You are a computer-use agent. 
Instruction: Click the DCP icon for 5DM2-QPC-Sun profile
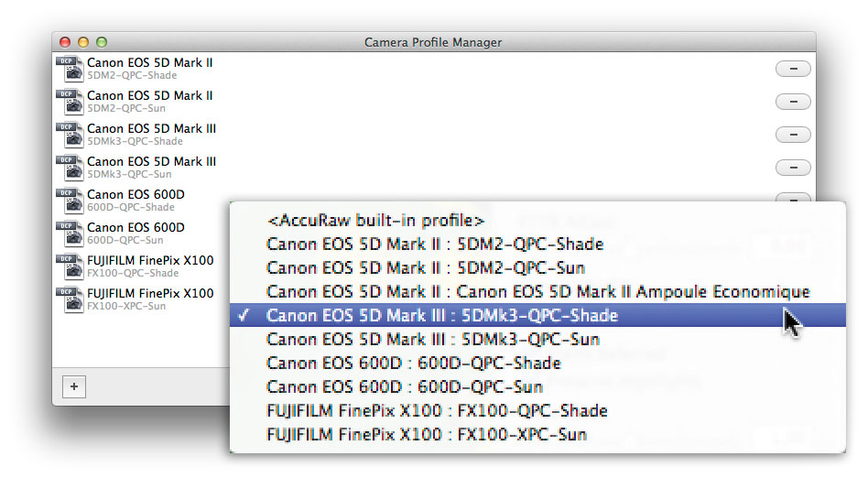click(x=70, y=102)
